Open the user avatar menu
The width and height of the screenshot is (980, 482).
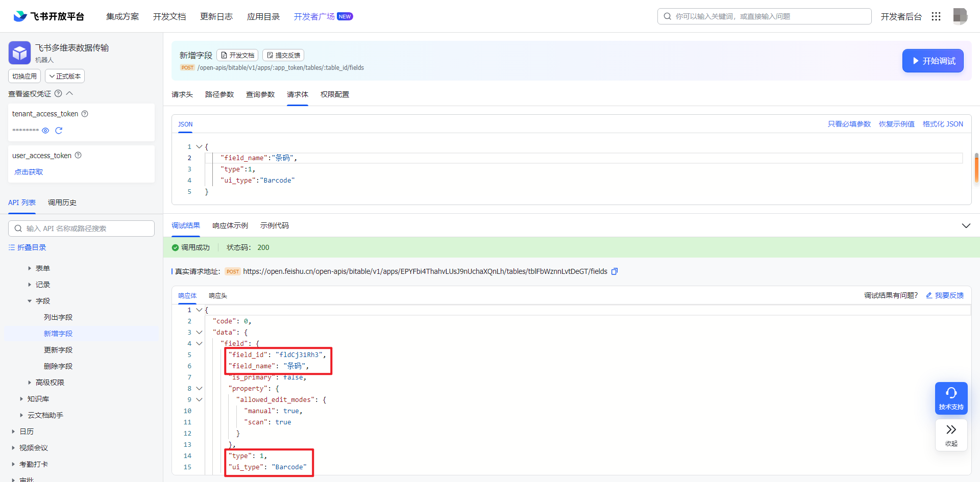[x=960, y=16]
